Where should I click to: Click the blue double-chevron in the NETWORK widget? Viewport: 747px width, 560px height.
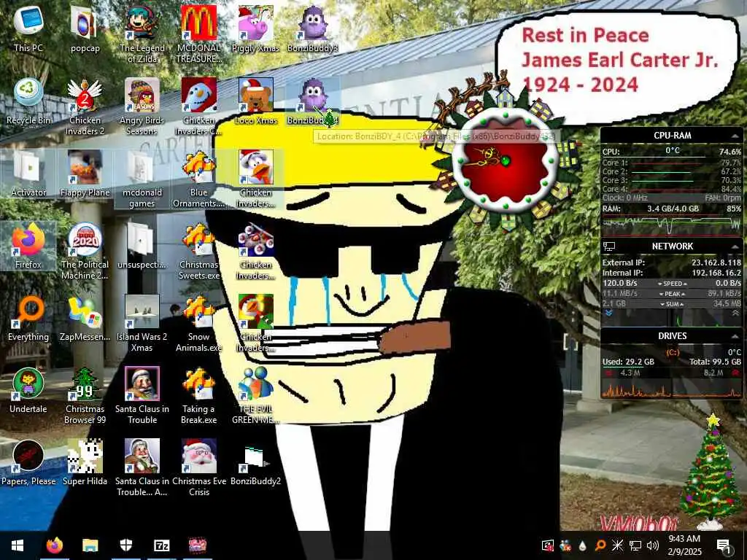608,313
